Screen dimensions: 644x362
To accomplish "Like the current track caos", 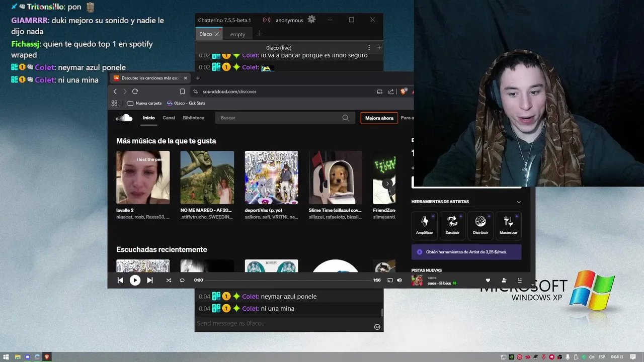I will coord(488,280).
